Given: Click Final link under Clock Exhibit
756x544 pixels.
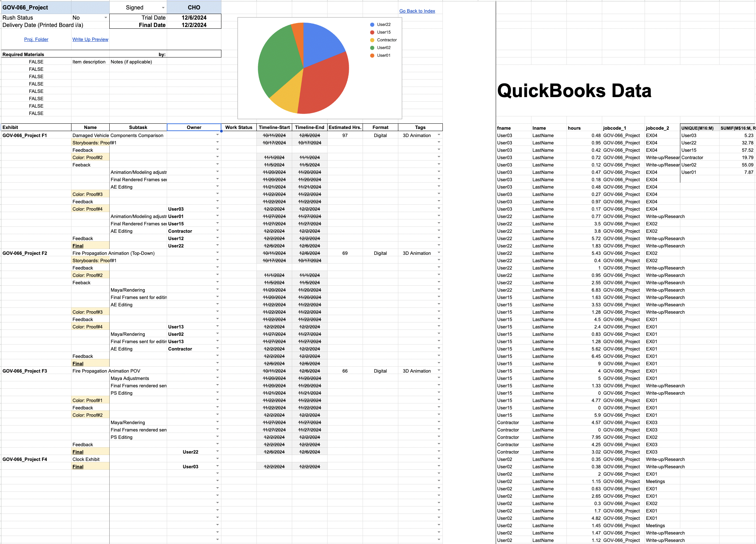Looking at the screenshot, I should point(78,467).
